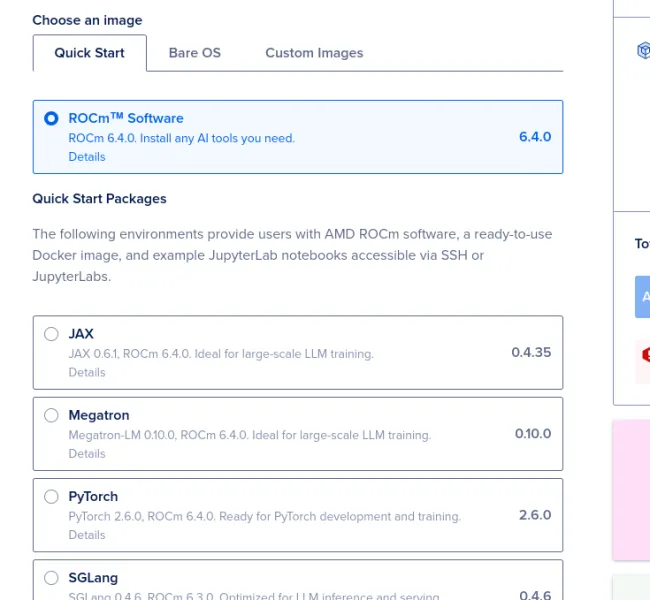
Task: Click the blue button in right sidebar
Action: [643, 297]
